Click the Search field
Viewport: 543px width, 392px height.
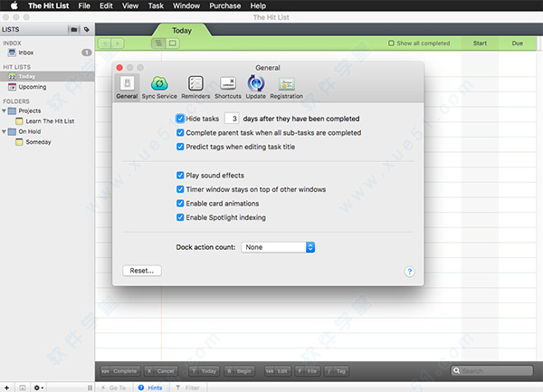click(491, 371)
